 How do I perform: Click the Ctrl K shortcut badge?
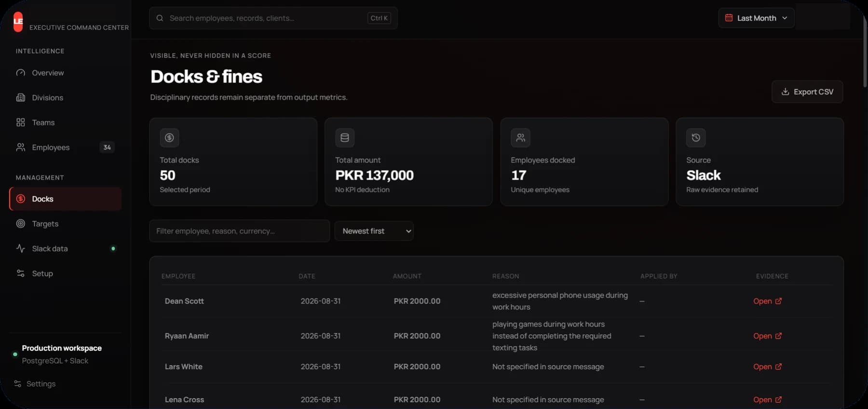pos(379,18)
